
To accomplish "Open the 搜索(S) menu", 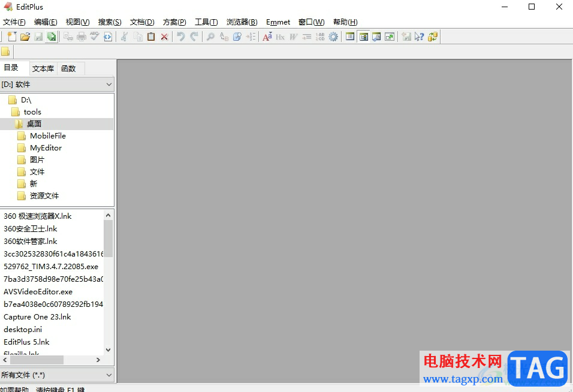I will pos(110,22).
